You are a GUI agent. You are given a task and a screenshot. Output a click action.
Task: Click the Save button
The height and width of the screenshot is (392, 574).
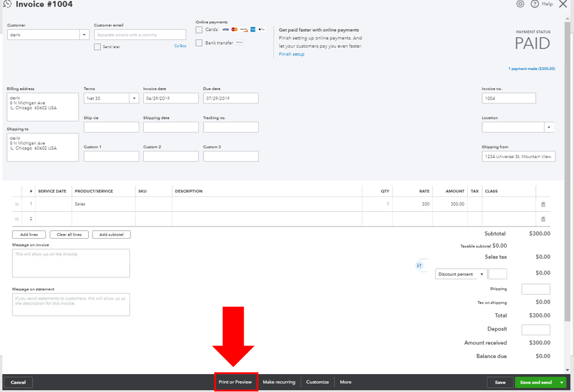pyautogui.click(x=500, y=382)
